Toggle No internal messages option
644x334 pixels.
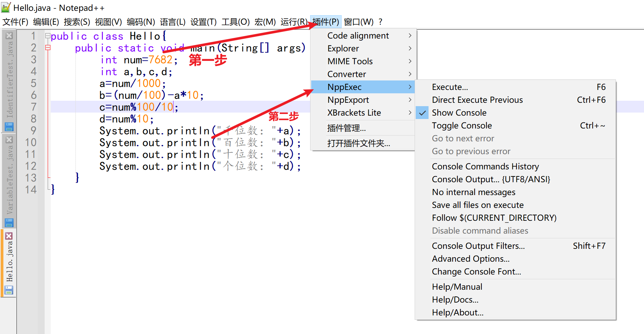pyautogui.click(x=515, y=192)
